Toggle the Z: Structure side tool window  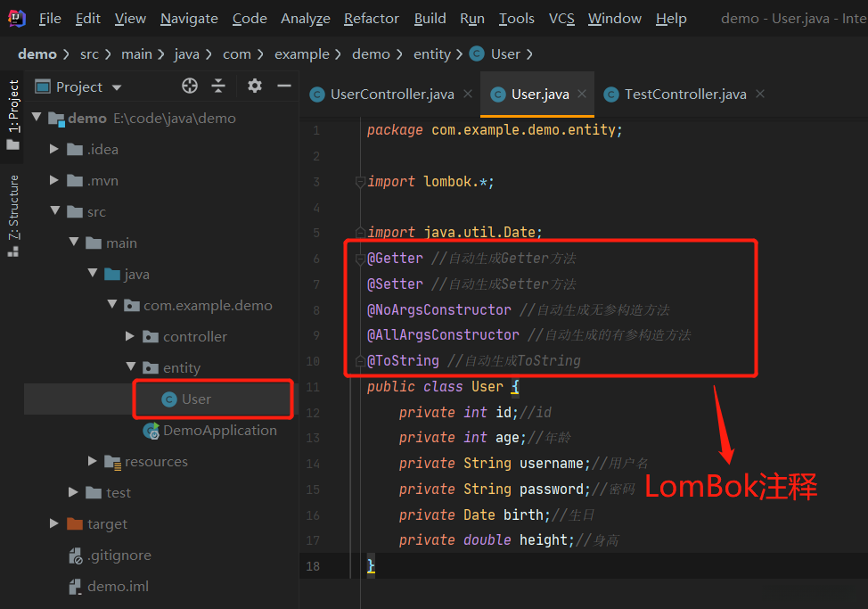pos(13,216)
